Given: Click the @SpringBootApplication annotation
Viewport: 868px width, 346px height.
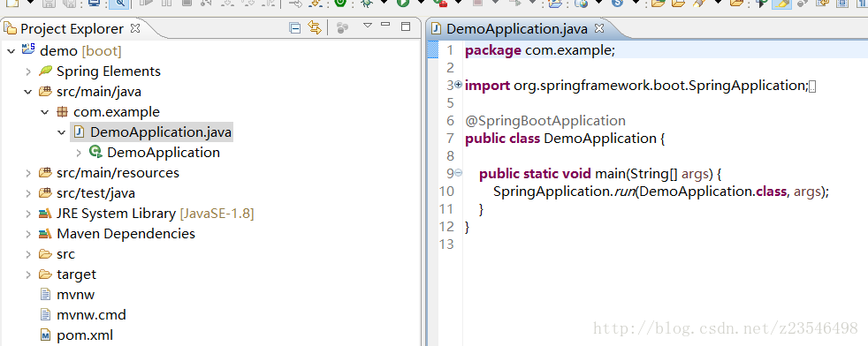Looking at the screenshot, I should (x=545, y=121).
